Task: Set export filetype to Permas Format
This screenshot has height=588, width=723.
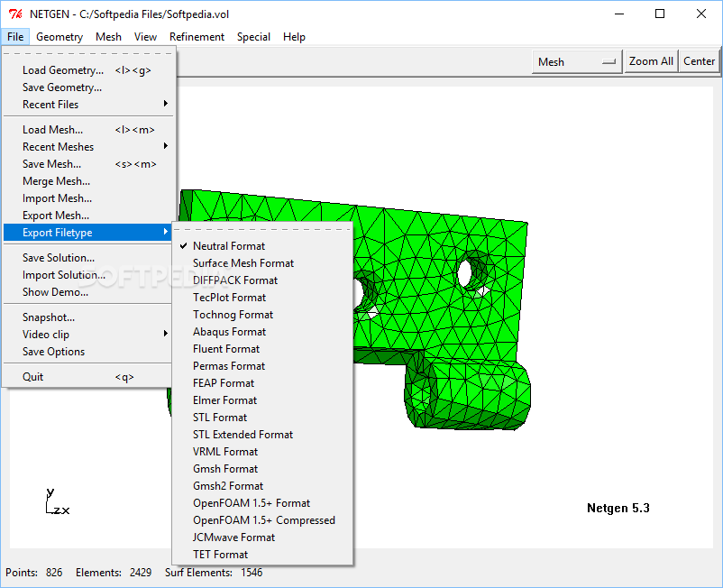Action: click(262, 365)
